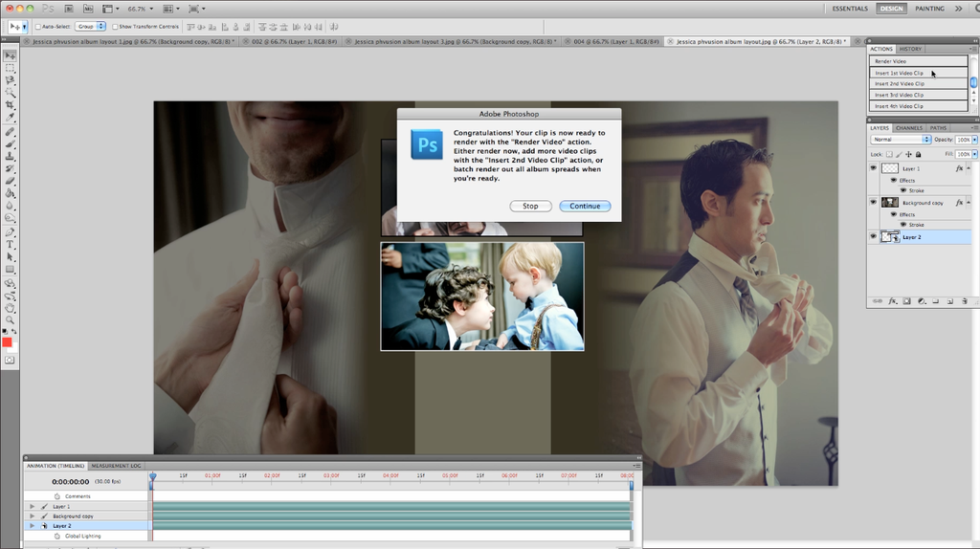The height and width of the screenshot is (549, 980).
Task: Select the Move tool in the toolbox
Action: 10,55
